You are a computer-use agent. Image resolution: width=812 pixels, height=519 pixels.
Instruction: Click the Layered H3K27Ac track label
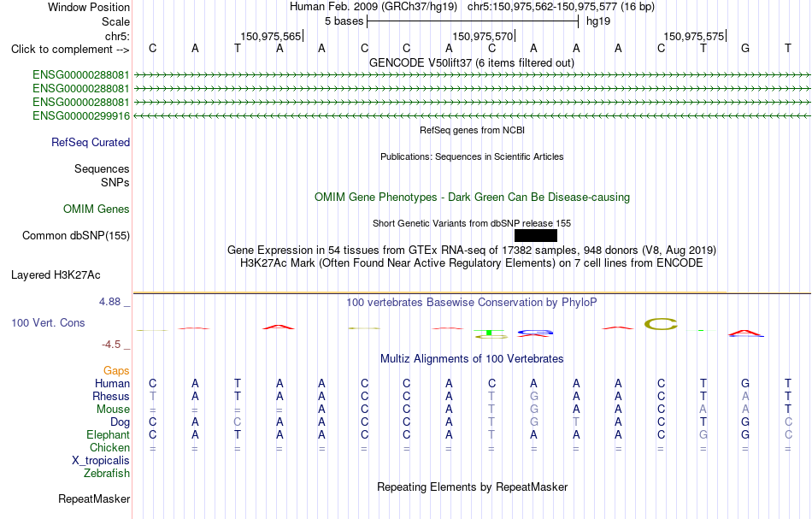[56, 275]
